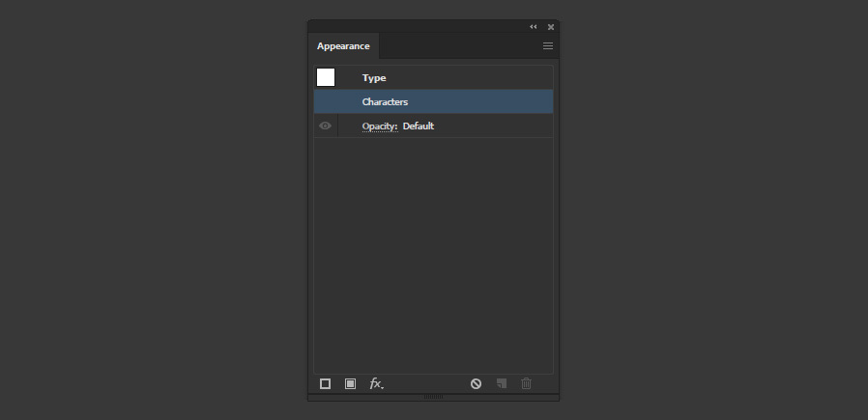This screenshot has width=868, height=420.
Task: Add a new stroke to the appearance
Action: 325,383
